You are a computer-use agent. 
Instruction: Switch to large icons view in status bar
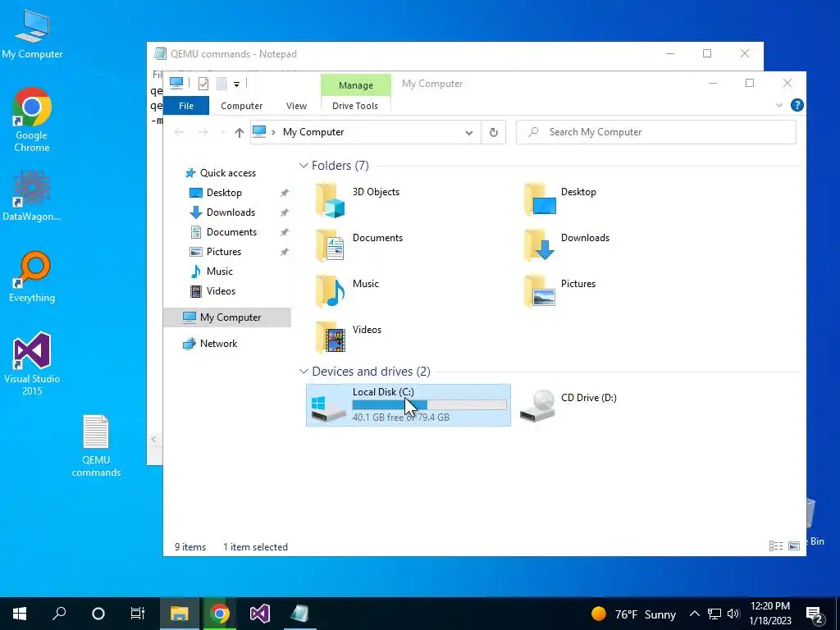point(794,546)
